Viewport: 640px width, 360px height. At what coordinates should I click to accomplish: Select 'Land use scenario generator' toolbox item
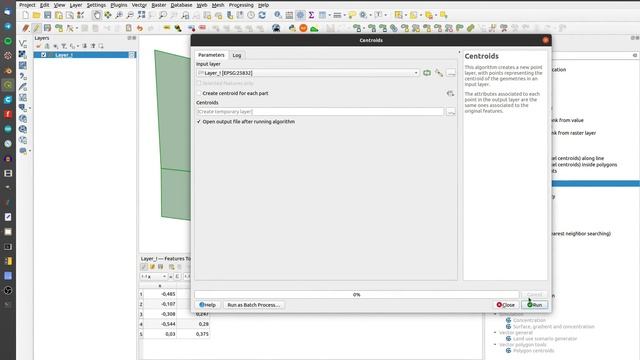545,338
